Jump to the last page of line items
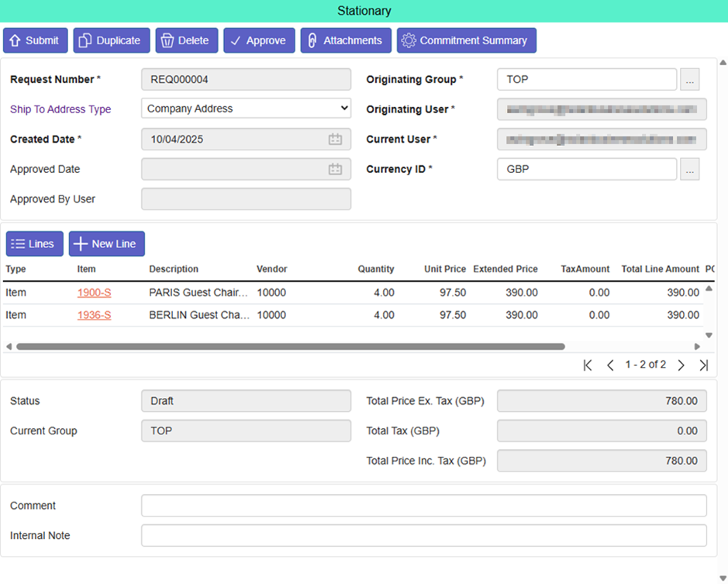The image size is (728, 584). point(704,365)
